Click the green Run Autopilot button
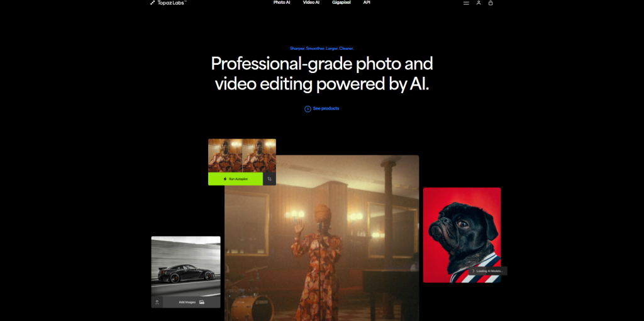The height and width of the screenshot is (321, 644). (x=235, y=179)
